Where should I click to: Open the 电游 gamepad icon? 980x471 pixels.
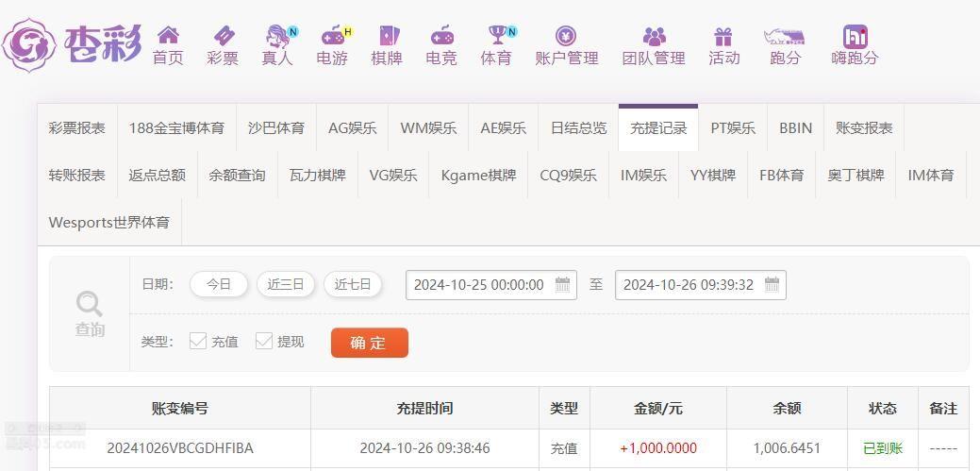coord(333,36)
